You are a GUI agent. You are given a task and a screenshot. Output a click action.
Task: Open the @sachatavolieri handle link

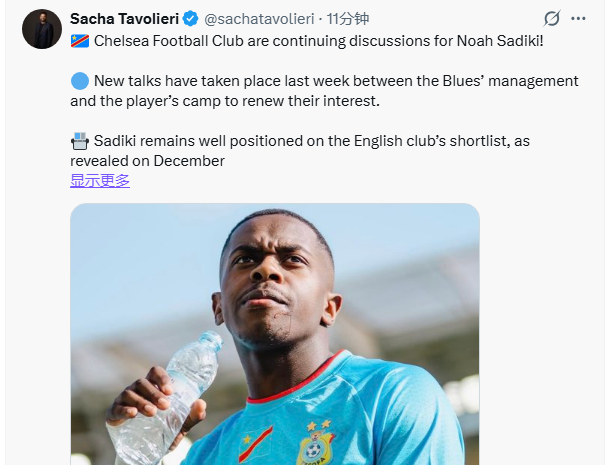tap(260, 18)
